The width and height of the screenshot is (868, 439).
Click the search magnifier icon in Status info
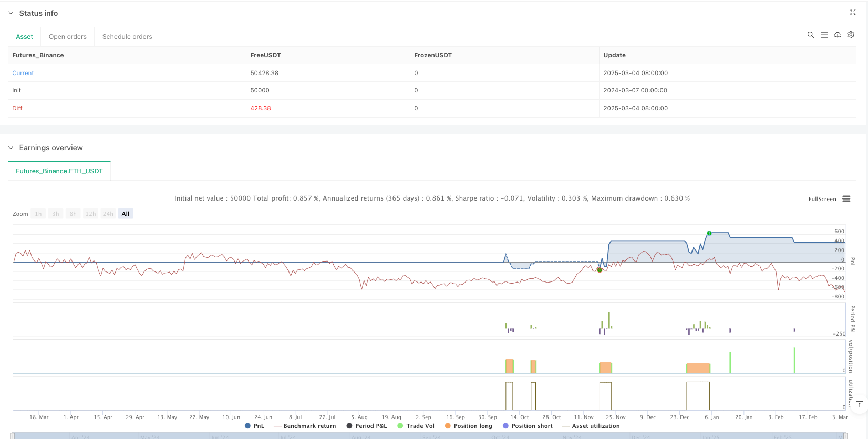click(x=811, y=35)
